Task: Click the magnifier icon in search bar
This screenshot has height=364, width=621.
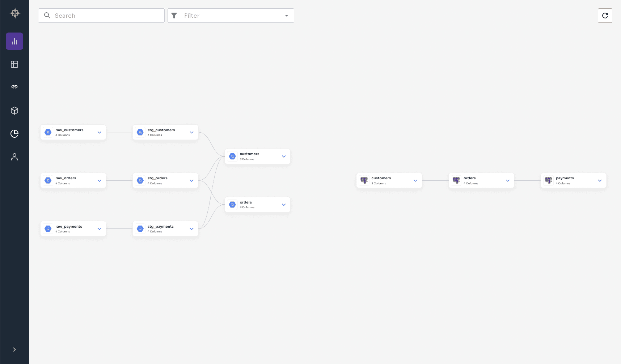Action: [47, 16]
